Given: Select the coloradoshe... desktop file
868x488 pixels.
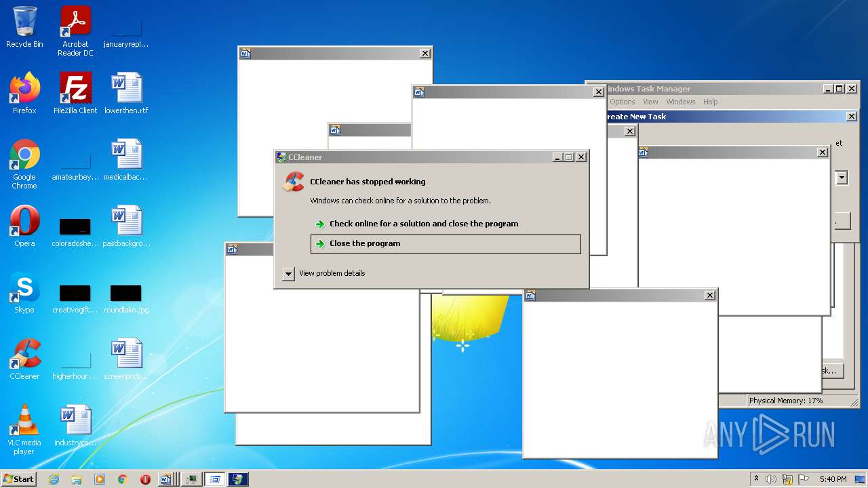Looking at the screenshot, I should click(x=75, y=230).
